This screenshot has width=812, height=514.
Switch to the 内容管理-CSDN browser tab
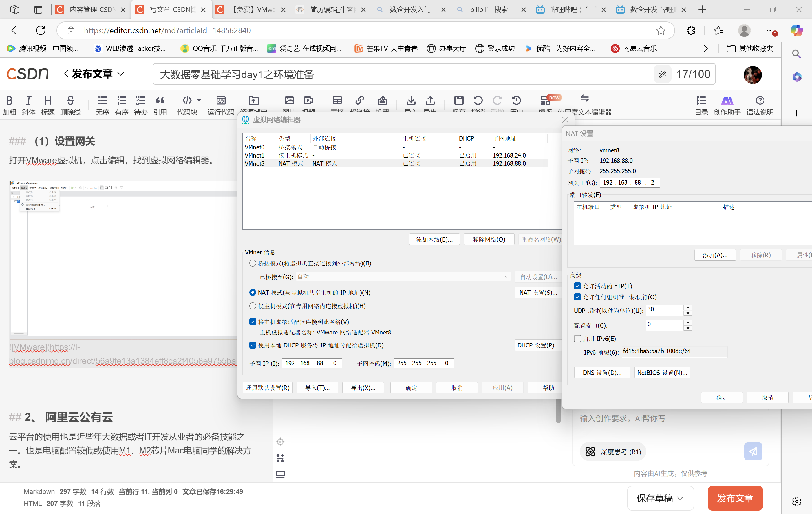click(x=91, y=9)
